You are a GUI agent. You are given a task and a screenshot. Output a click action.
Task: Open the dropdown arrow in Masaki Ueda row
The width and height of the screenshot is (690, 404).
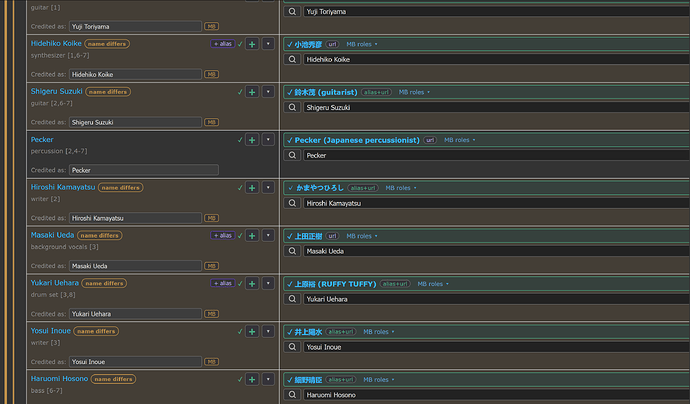click(x=268, y=235)
